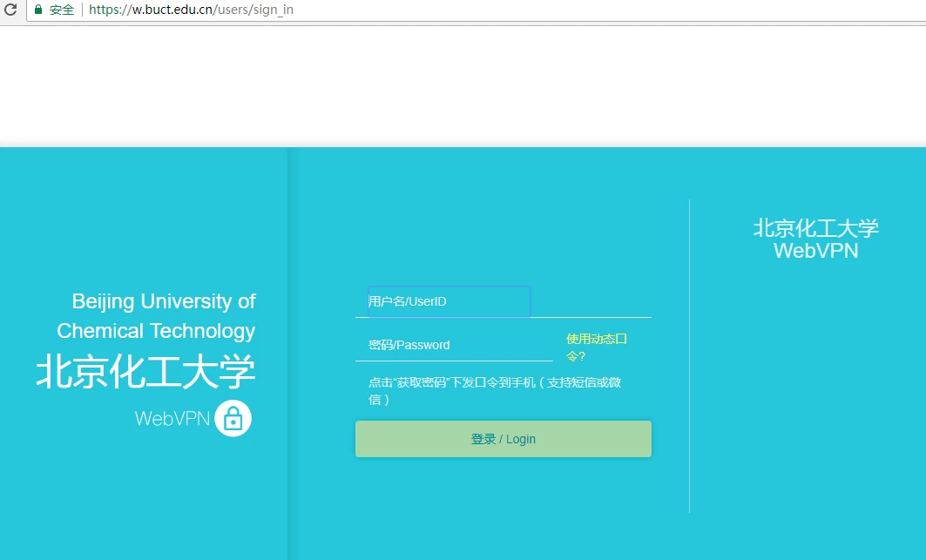Click the Beijing University of text line
Viewport: 926px width, 560px height.
[163, 301]
